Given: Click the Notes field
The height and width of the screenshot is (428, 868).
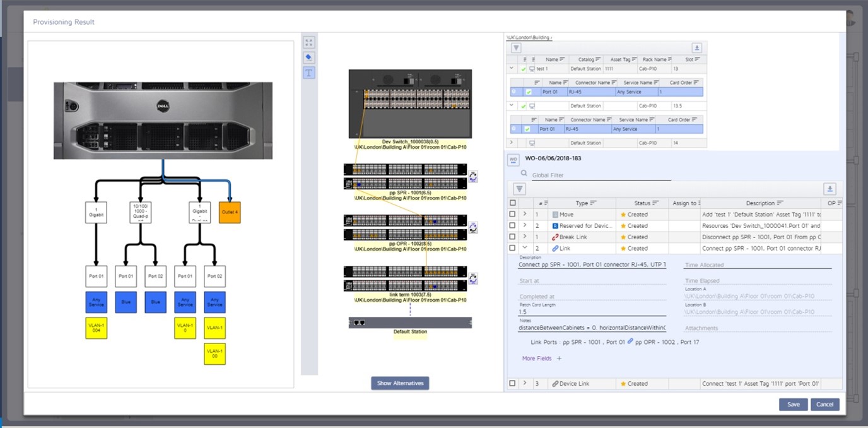Looking at the screenshot, I should click(x=592, y=328).
